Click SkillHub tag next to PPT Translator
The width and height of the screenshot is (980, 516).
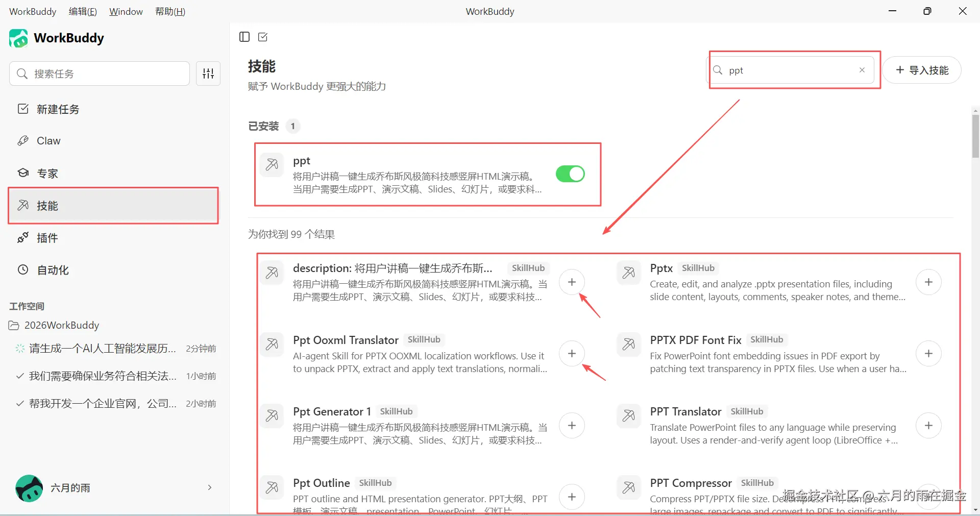(747, 412)
